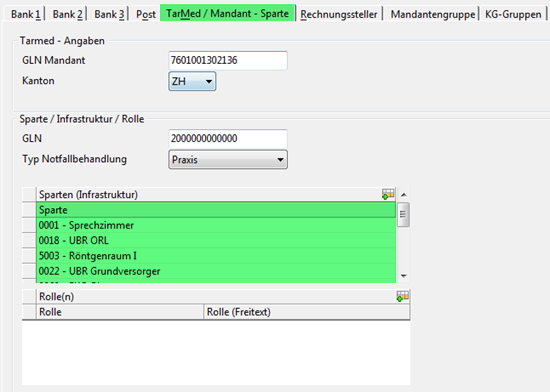Open the Bank 3 tab

(109, 14)
